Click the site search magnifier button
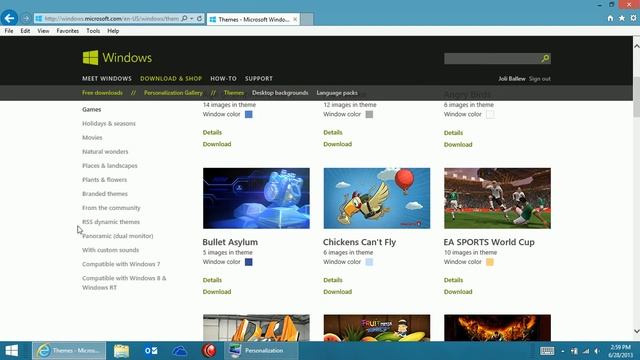640x360 pixels. [x=545, y=59]
